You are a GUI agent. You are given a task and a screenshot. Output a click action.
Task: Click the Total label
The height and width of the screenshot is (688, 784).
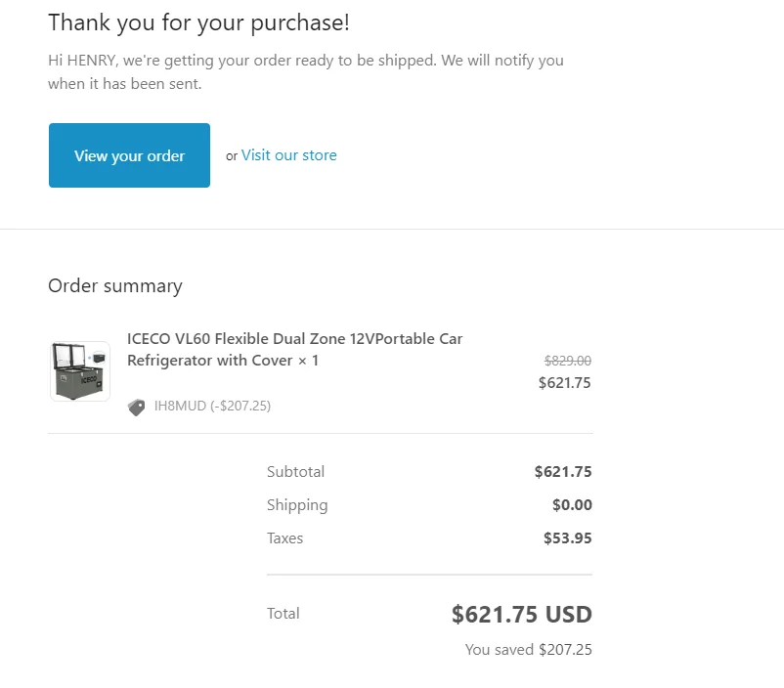point(283,614)
